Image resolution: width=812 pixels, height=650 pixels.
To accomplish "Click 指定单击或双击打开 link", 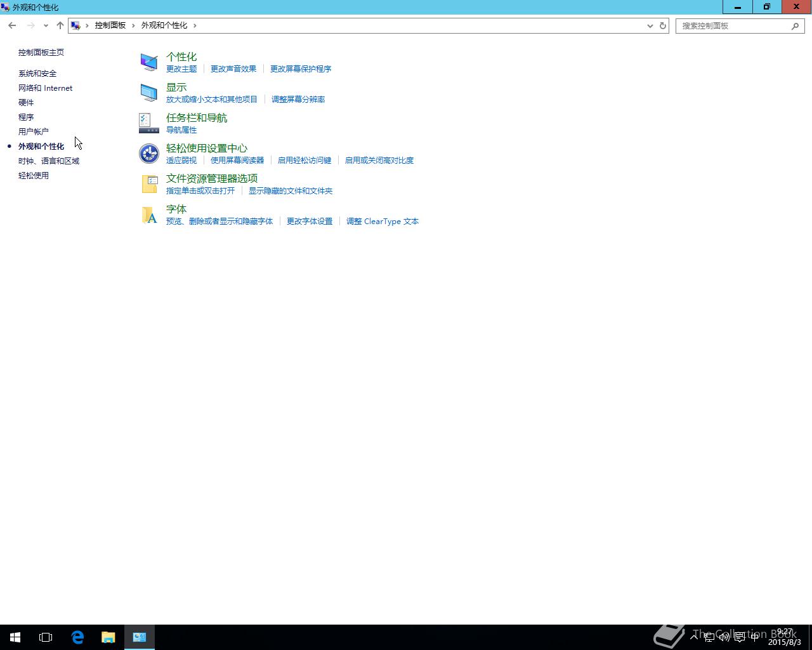I will [200, 191].
